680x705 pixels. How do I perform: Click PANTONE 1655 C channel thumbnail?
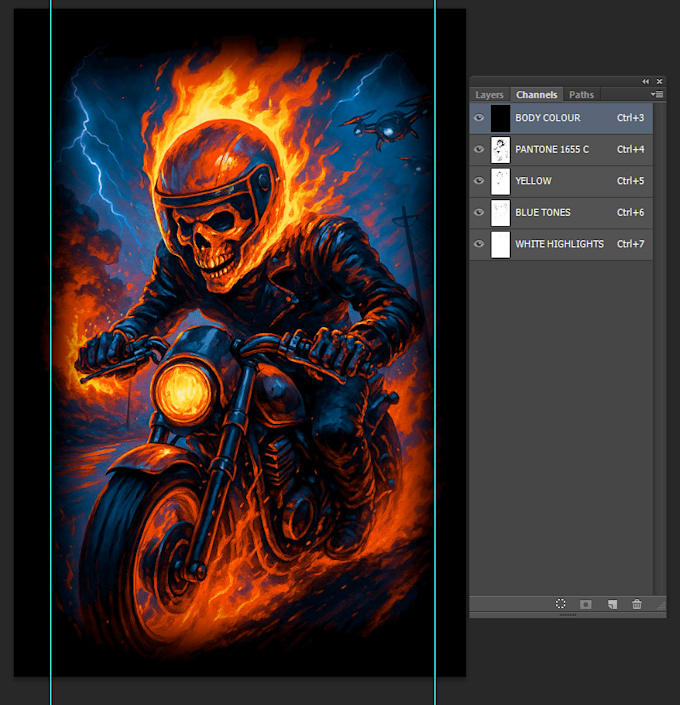click(x=501, y=150)
